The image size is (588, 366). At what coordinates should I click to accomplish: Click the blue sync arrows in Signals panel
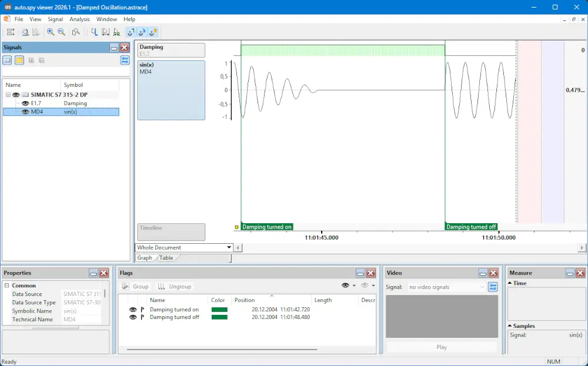125,60
